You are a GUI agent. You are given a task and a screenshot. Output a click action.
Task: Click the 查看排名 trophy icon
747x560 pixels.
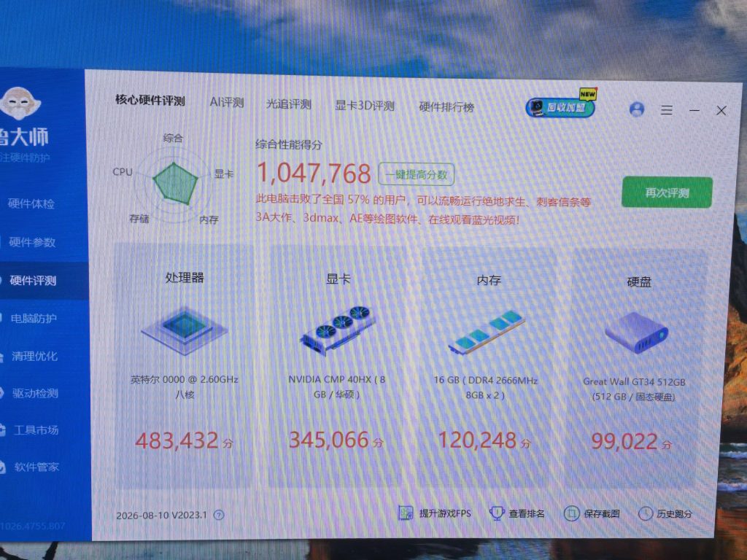tap(496, 513)
